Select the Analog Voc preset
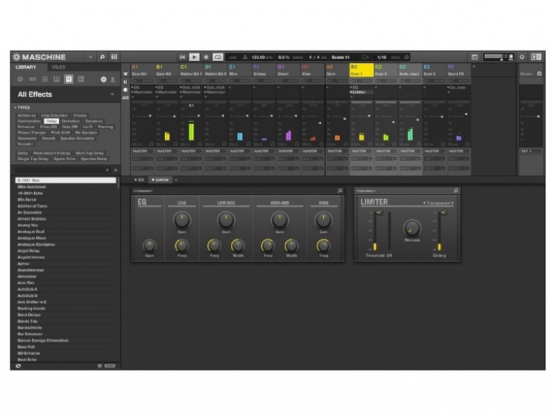The image size is (555, 416). click(67, 225)
